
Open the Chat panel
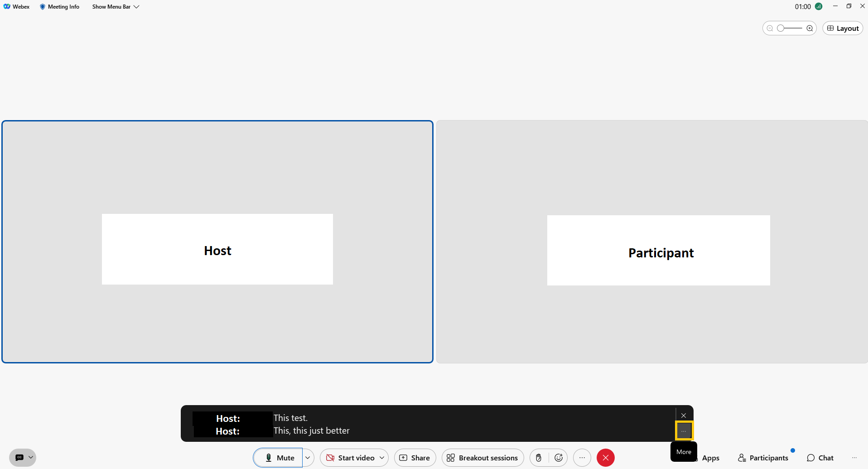(x=820, y=458)
